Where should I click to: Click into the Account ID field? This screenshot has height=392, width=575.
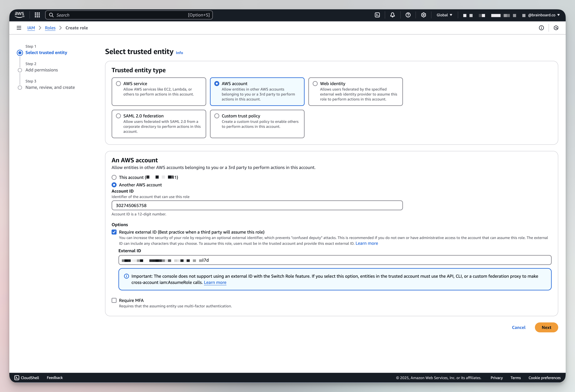click(x=257, y=205)
